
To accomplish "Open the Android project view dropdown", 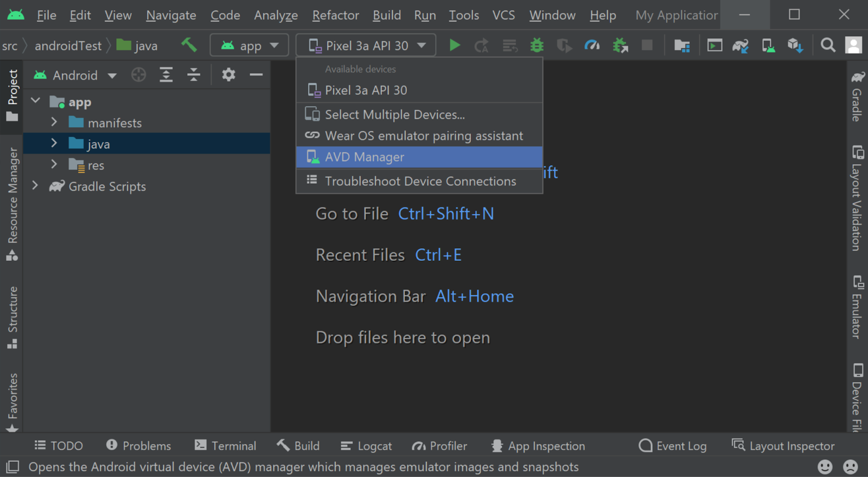I will tap(75, 75).
